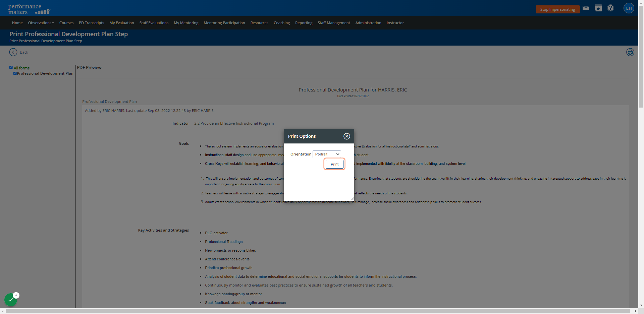Open the Courses menu item
Image resolution: width=644 pixels, height=314 pixels.
pos(66,23)
